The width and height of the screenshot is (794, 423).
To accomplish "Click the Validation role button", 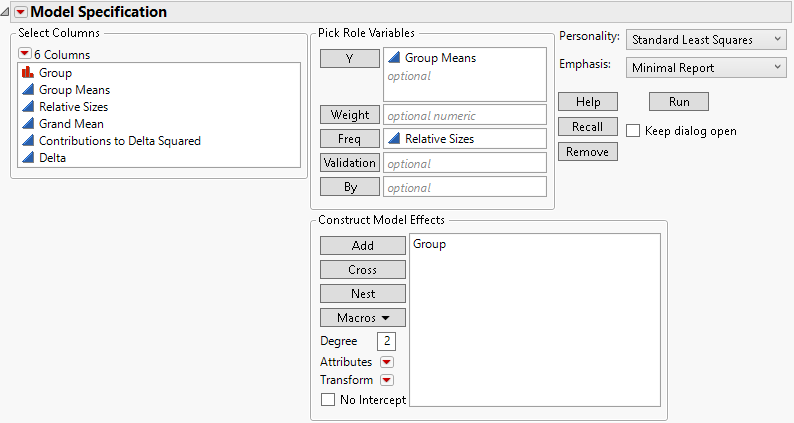I will (x=350, y=162).
